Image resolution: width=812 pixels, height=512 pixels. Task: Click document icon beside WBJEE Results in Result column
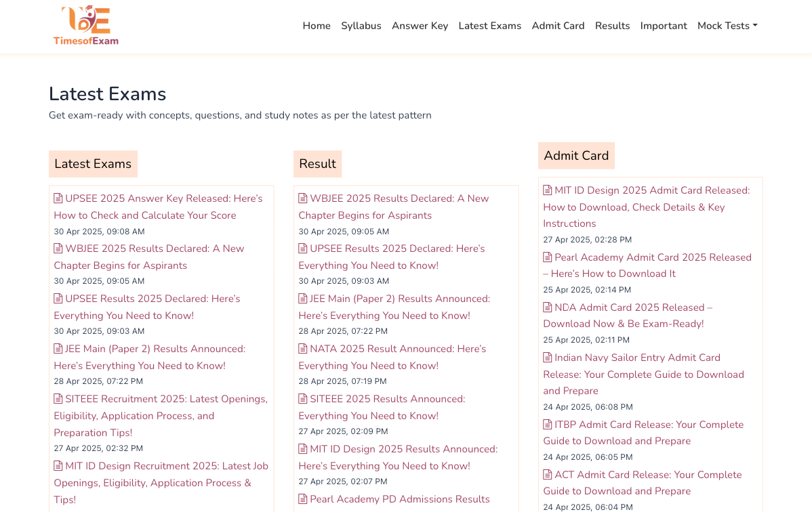[303, 198]
